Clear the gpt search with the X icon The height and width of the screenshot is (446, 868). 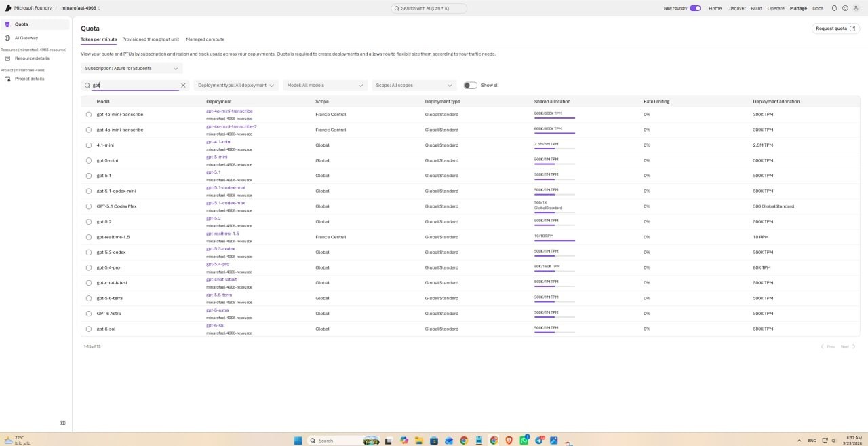(x=183, y=86)
